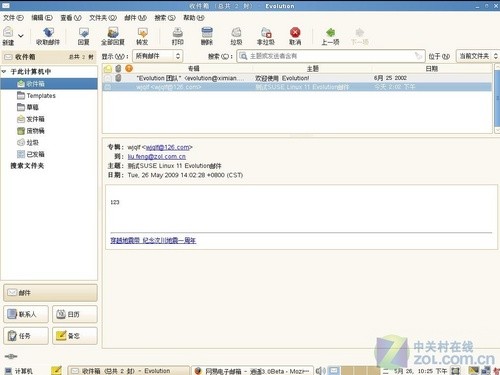
Task: Select the email from wjqlf at 126.com
Action: pos(297,87)
